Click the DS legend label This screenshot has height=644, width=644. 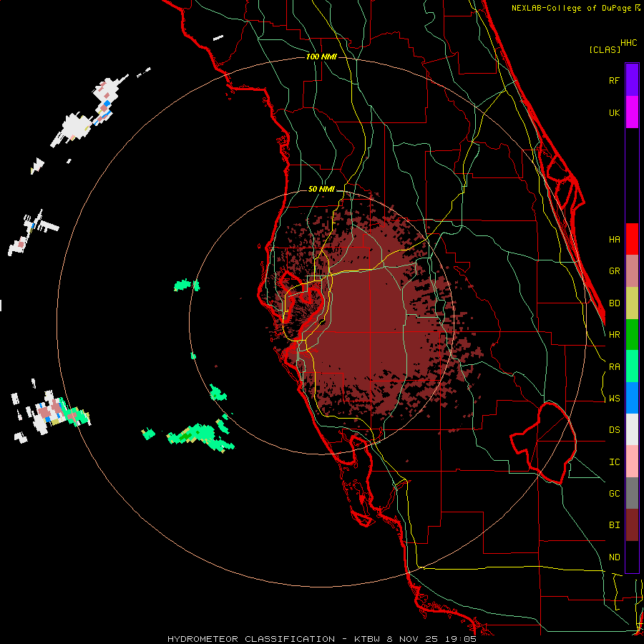tap(615, 430)
